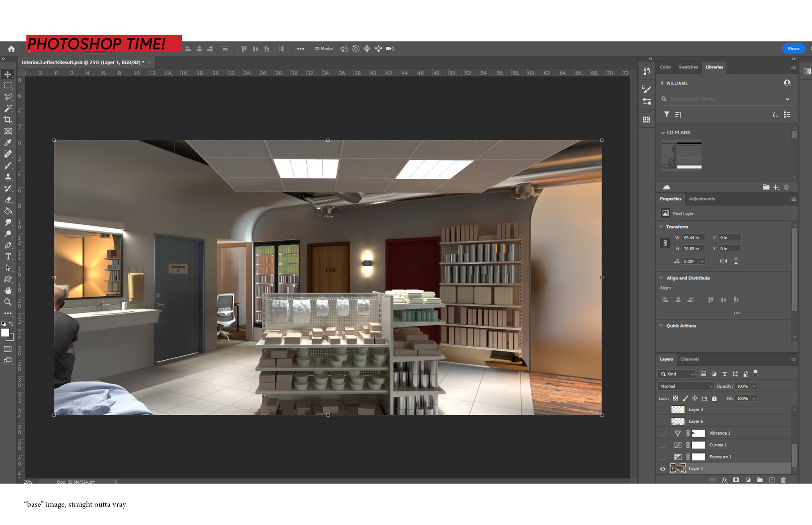This screenshot has height=525, width=812.
Task: Go back from WILLIAMS library
Action: click(x=662, y=83)
